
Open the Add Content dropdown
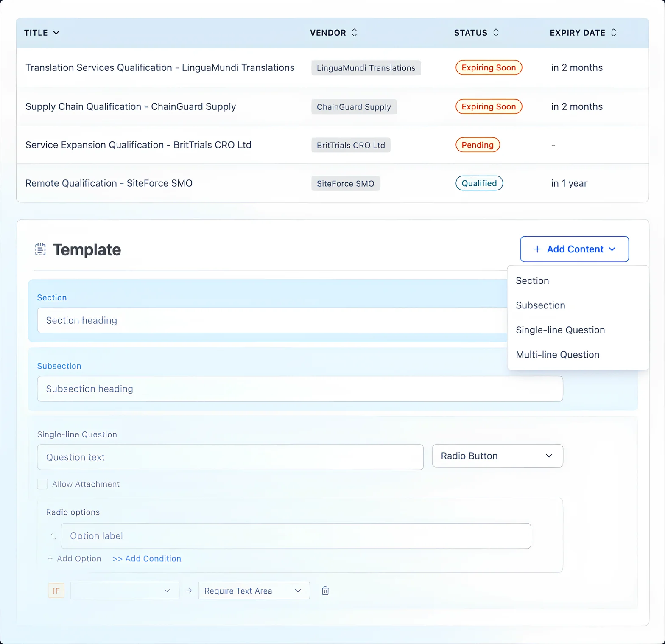click(x=574, y=249)
